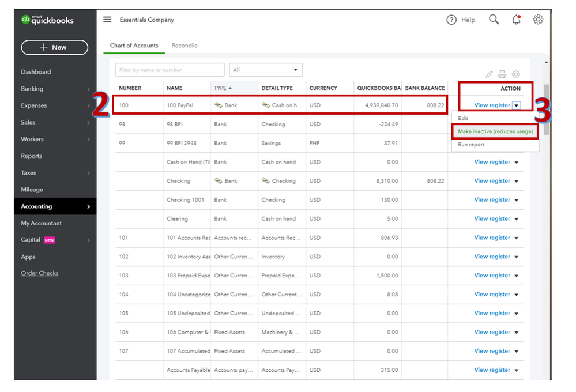The height and width of the screenshot is (392, 576).
Task: Open the action dropdown for 103 Prepaid Expe row
Action: (517, 276)
